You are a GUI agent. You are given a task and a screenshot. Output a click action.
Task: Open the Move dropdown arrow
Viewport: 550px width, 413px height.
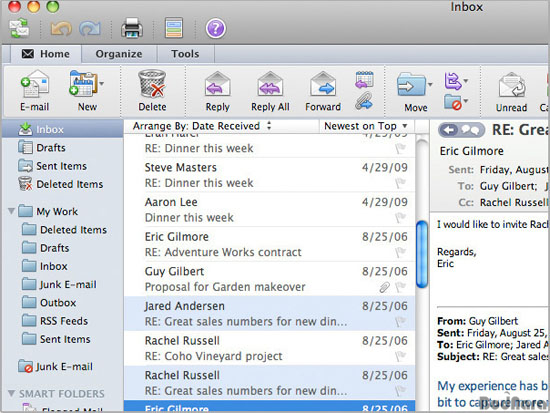coord(430,84)
